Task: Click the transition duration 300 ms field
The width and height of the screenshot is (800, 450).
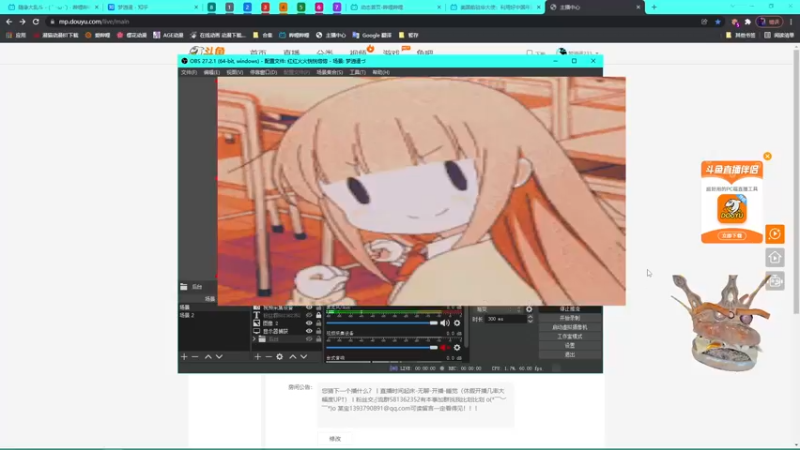Action: pyautogui.click(x=505, y=319)
